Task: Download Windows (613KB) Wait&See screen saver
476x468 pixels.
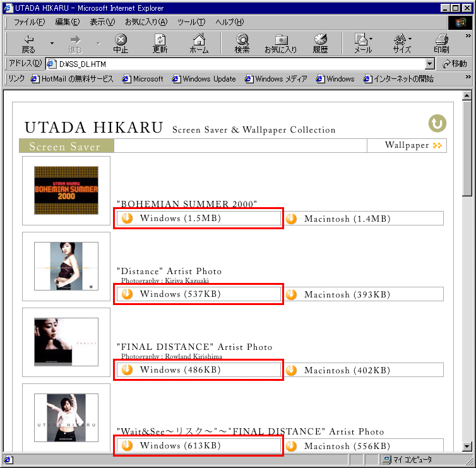Action: point(199,445)
